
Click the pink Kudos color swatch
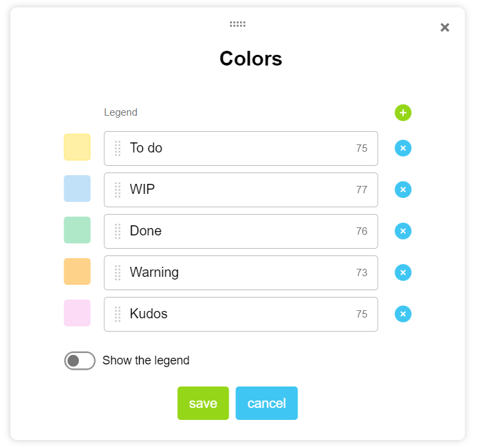click(x=77, y=313)
